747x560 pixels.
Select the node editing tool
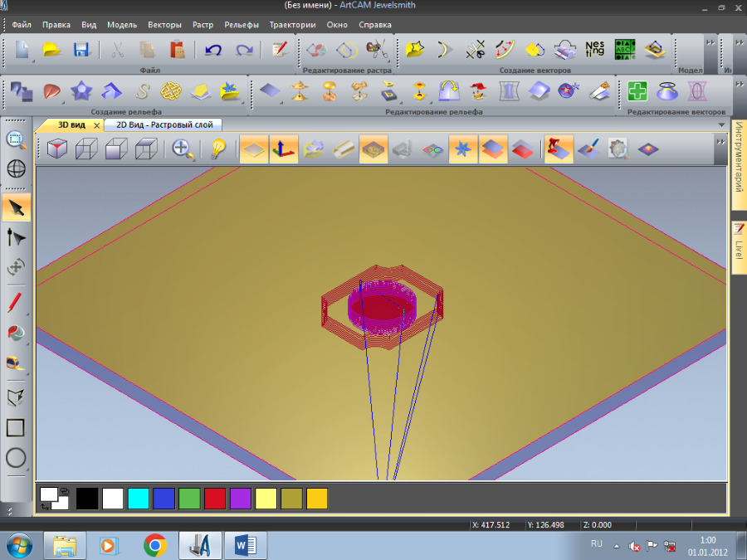click(x=16, y=238)
